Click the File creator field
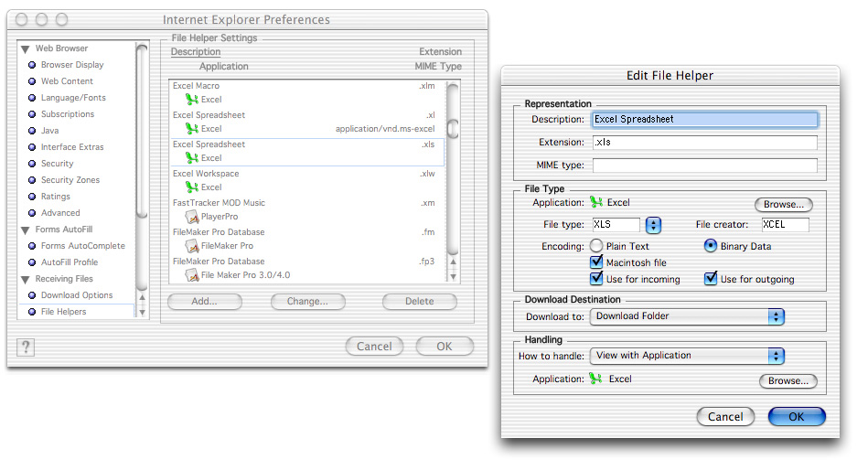This screenshot has width=868, height=470. [x=785, y=225]
